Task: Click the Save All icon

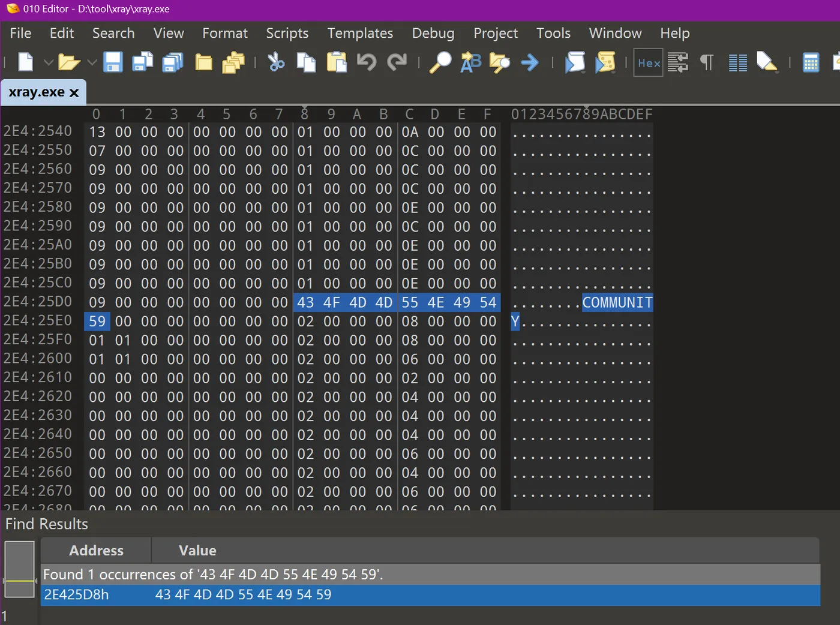Action: [173, 62]
